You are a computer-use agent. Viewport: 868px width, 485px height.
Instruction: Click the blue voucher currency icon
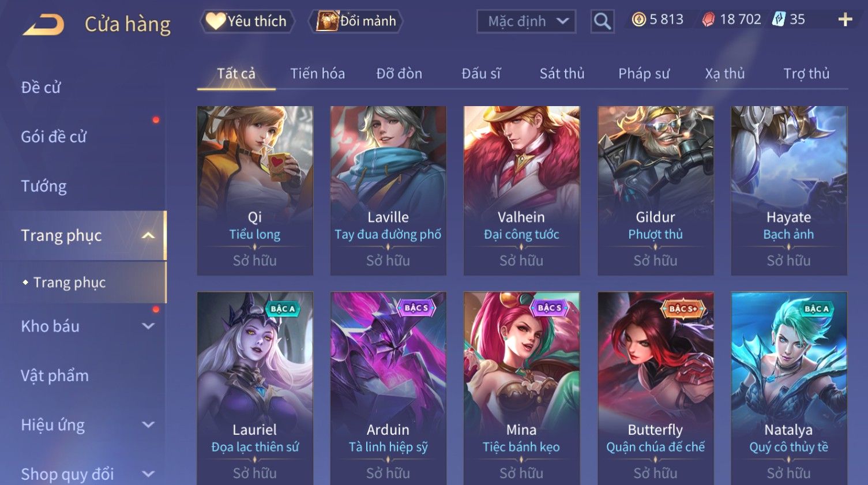click(779, 19)
